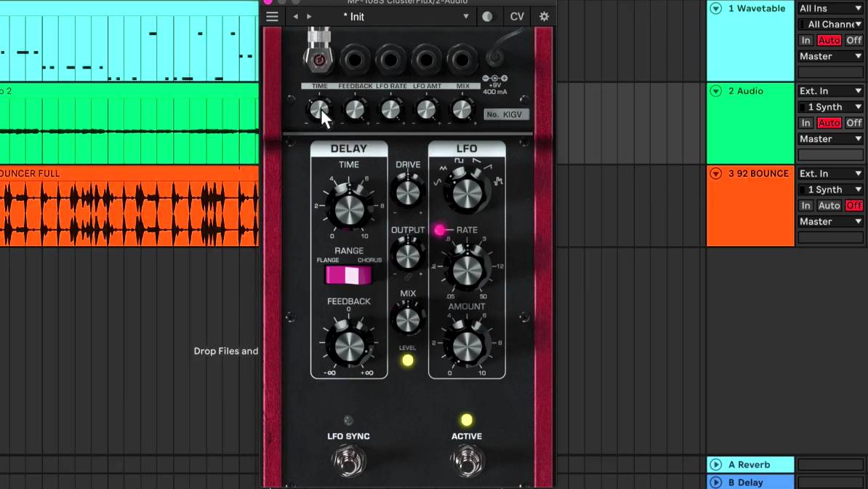Collapse the 3 92 BOUNCE track
This screenshot has width=868, height=489.
(x=716, y=173)
